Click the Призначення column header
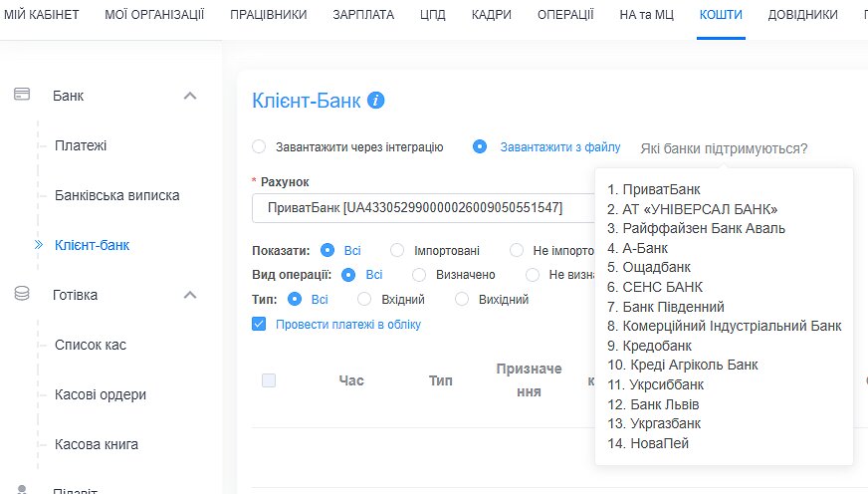Screen dimensions: 868x494 click(x=529, y=380)
